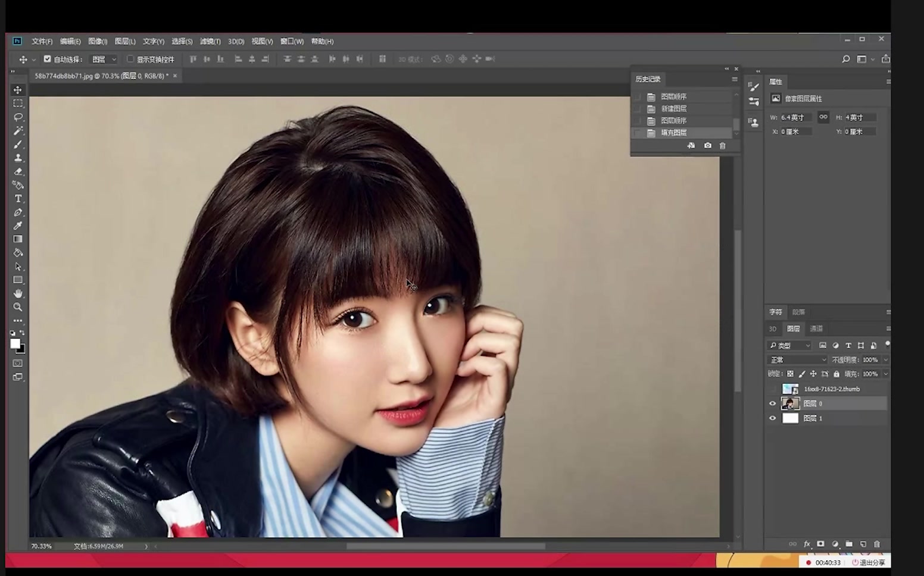Open the blend mode 正常 dropdown
The height and width of the screenshot is (576, 924).
pyautogui.click(x=797, y=360)
